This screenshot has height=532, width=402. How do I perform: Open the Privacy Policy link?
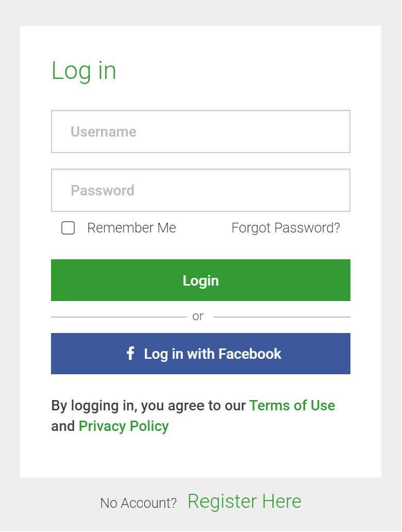(x=123, y=426)
